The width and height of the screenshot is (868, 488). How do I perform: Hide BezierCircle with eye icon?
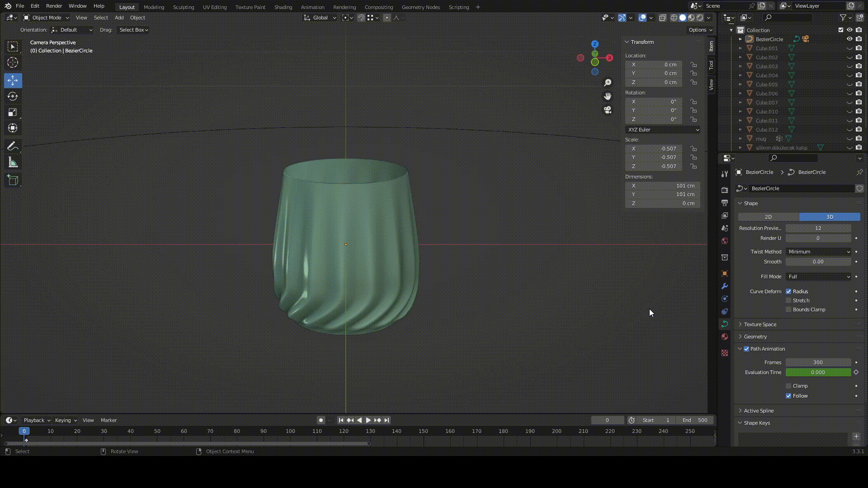(849, 39)
